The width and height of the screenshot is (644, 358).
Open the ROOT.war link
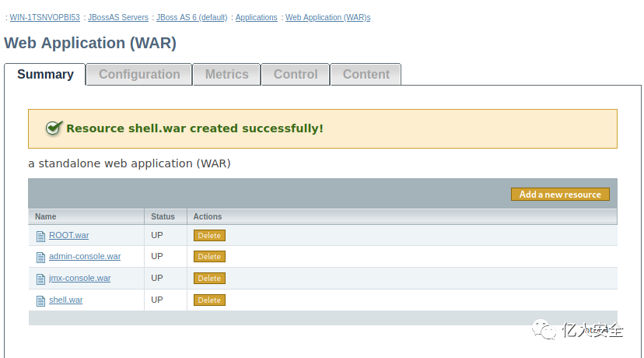(x=69, y=235)
